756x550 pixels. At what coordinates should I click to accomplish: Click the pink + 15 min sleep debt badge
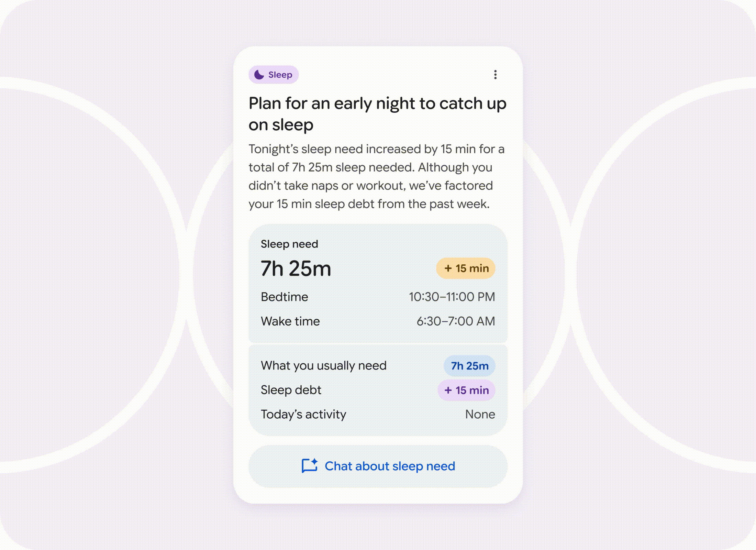tap(466, 390)
